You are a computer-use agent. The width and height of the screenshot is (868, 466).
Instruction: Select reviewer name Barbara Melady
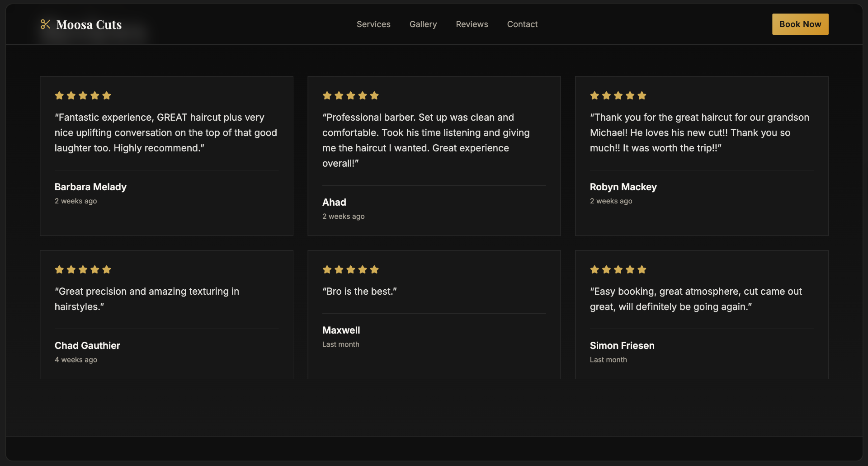point(90,187)
